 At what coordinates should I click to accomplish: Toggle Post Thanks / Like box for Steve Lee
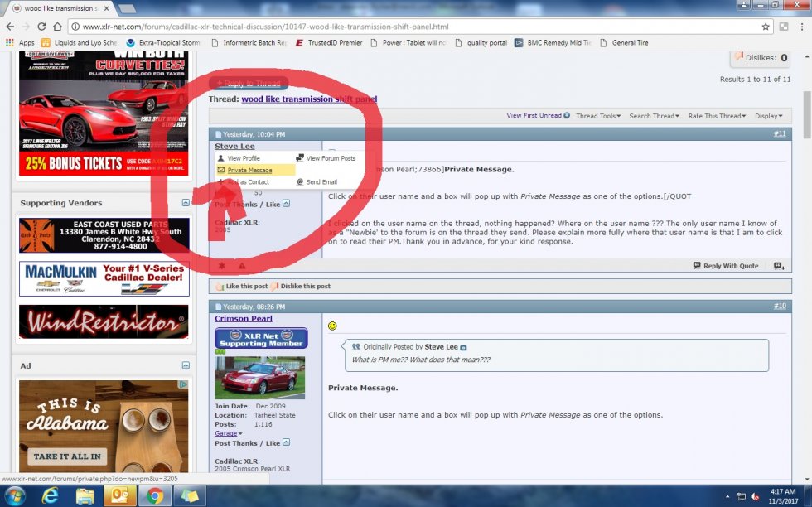tap(287, 204)
